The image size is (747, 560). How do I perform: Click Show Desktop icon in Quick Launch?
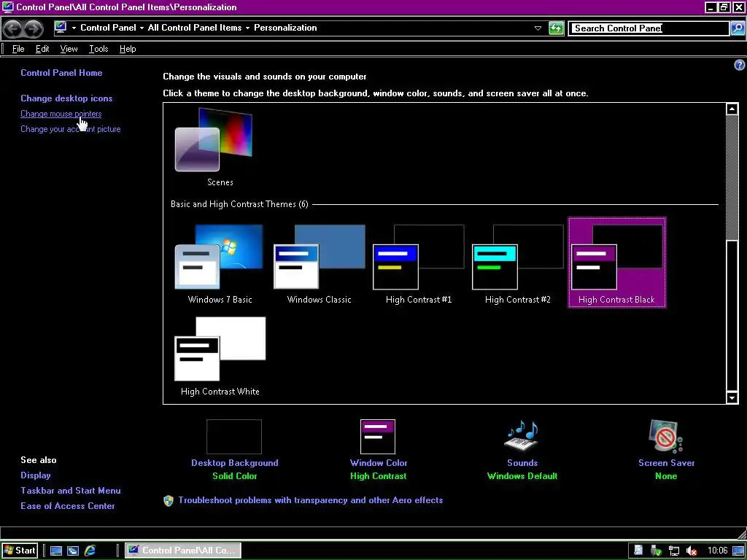point(56,551)
